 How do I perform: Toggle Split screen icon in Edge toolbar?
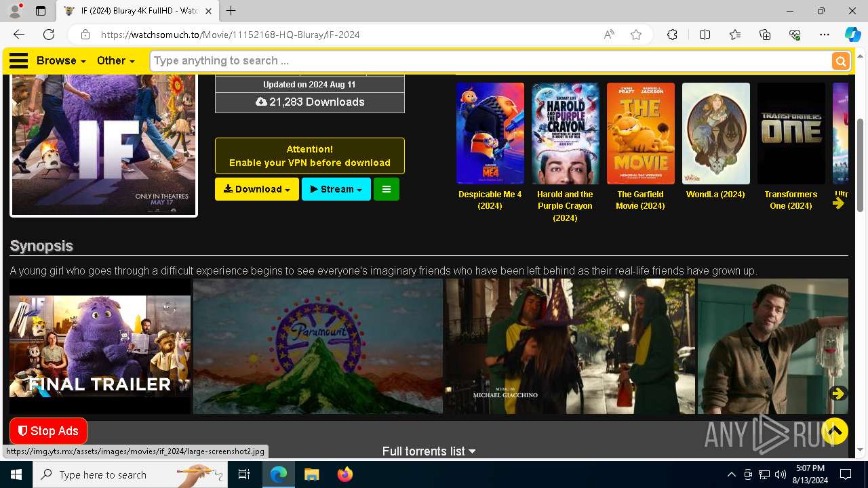click(x=705, y=35)
